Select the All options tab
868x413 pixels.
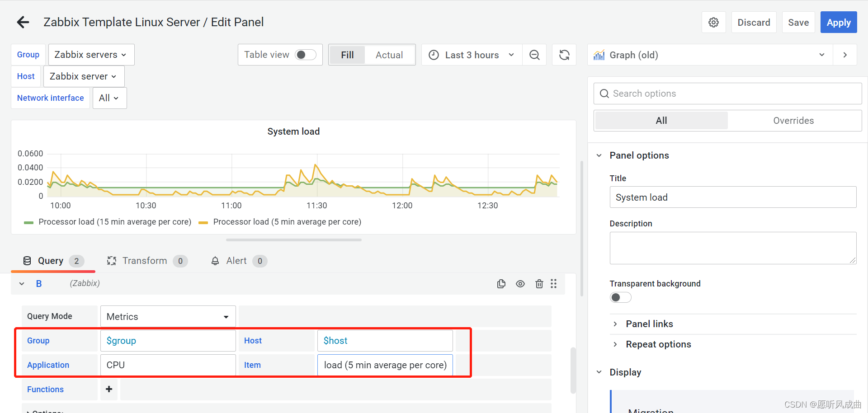[661, 121]
